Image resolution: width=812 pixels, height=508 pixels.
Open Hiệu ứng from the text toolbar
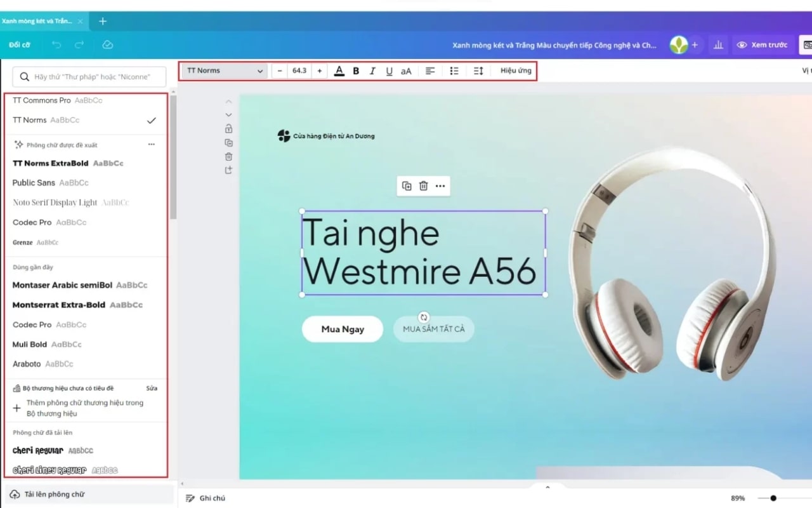[514, 70]
